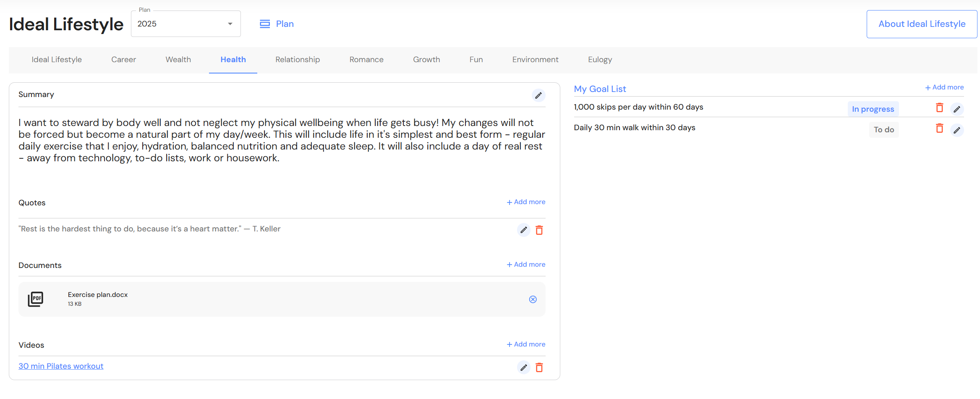Delete the 1,000 skips per day goal

[940, 108]
